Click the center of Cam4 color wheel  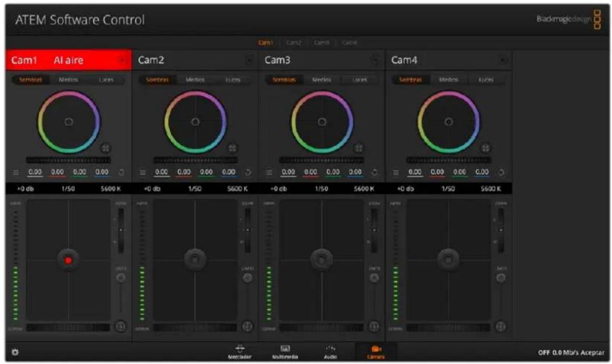pos(449,122)
